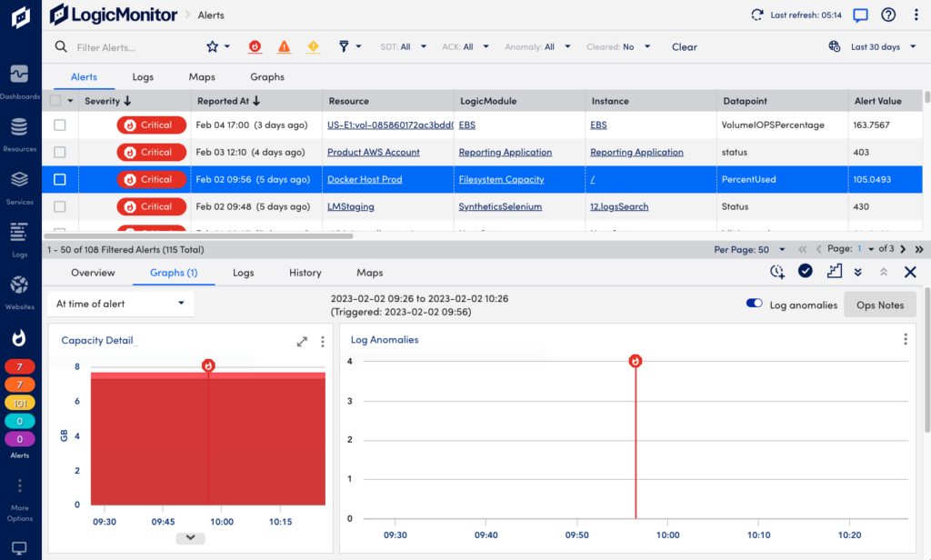The height and width of the screenshot is (560, 931).
Task: Open Capacity Detail graph options menu
Action: point(323,342)
